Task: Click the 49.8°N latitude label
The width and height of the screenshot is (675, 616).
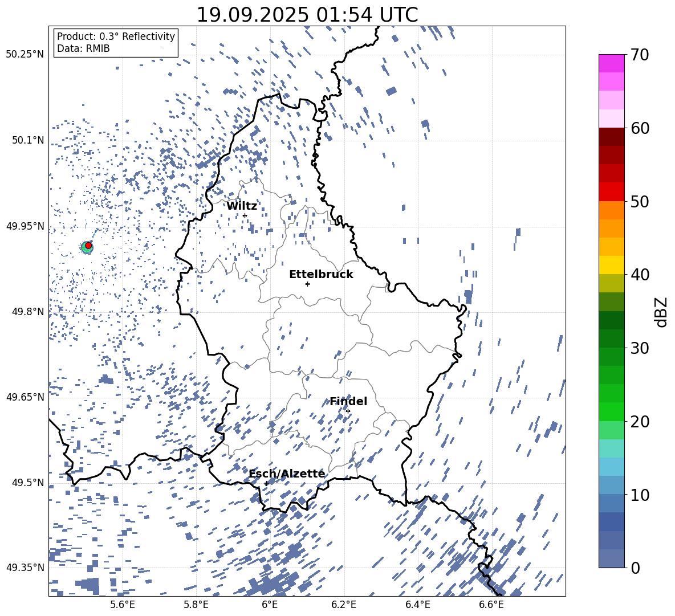Action: [27, 312]
